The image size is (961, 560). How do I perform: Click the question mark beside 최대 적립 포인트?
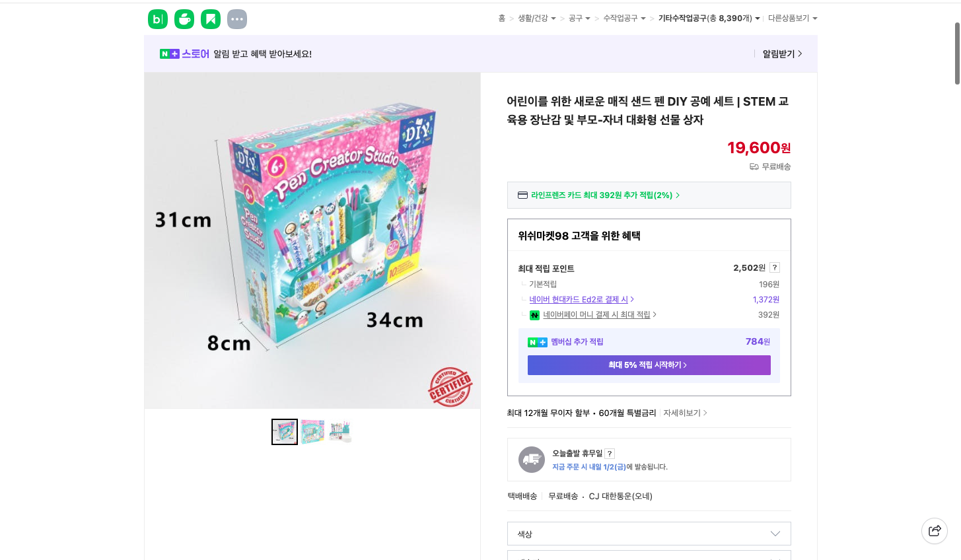click(774, 267)
